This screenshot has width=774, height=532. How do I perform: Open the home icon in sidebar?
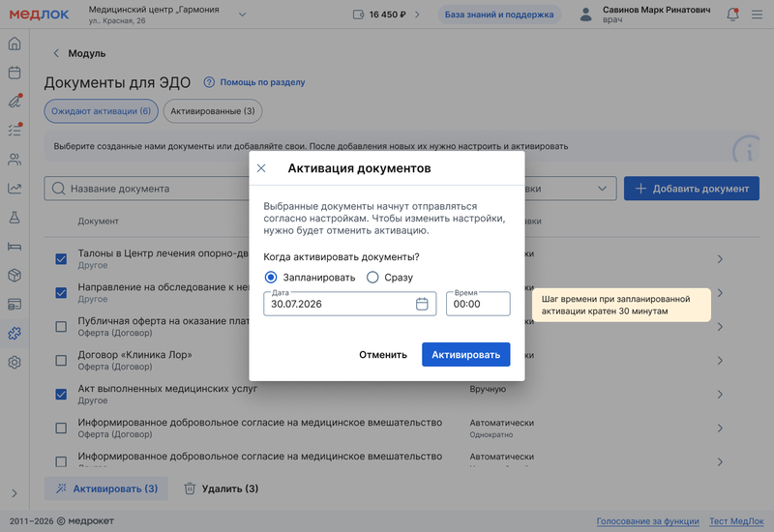(x=15, y=44)
